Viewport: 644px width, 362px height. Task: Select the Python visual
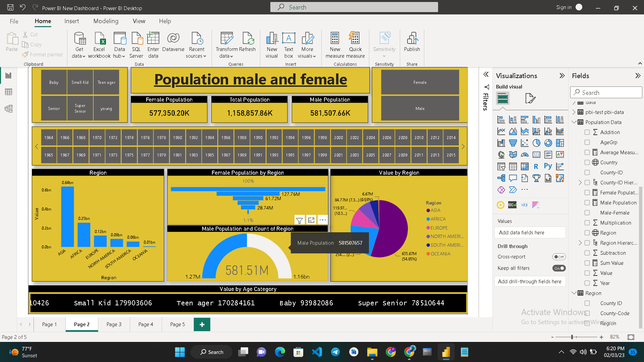pyautogui.click(x=548, y=166)
